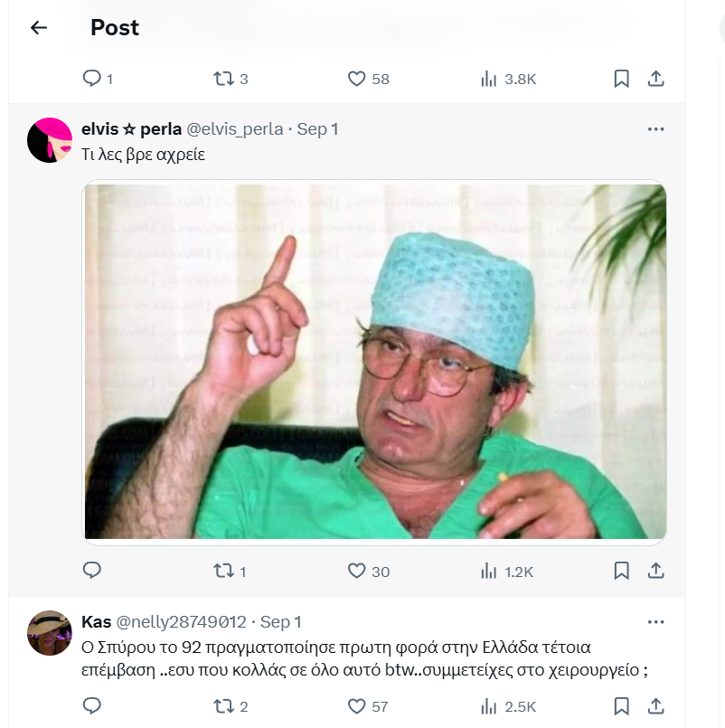The image size is (725, 728).
Task: Bookmark Kas's post
Action: [621, 705]
